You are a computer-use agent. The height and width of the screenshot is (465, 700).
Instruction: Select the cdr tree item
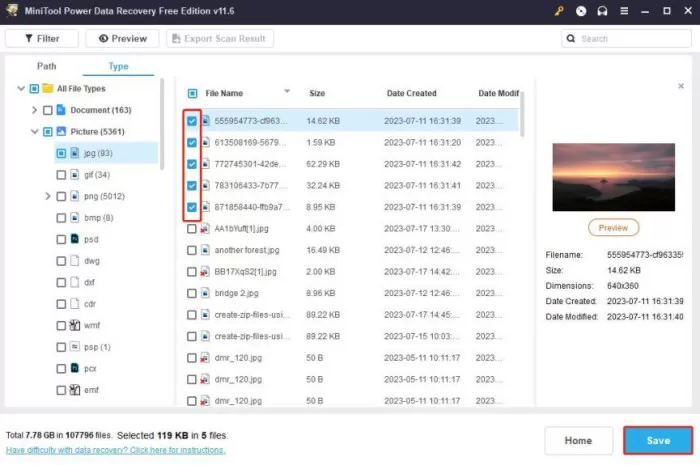[x=90, y=304]
